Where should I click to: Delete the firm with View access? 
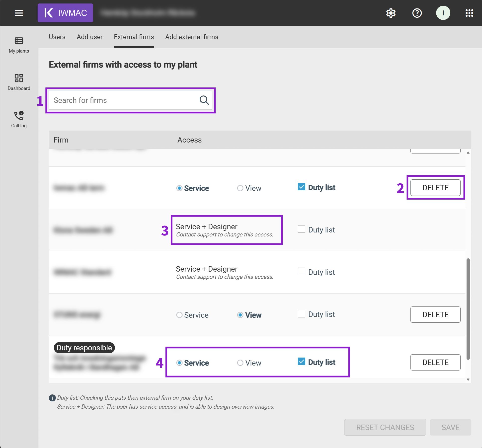[x=435, y=314]
